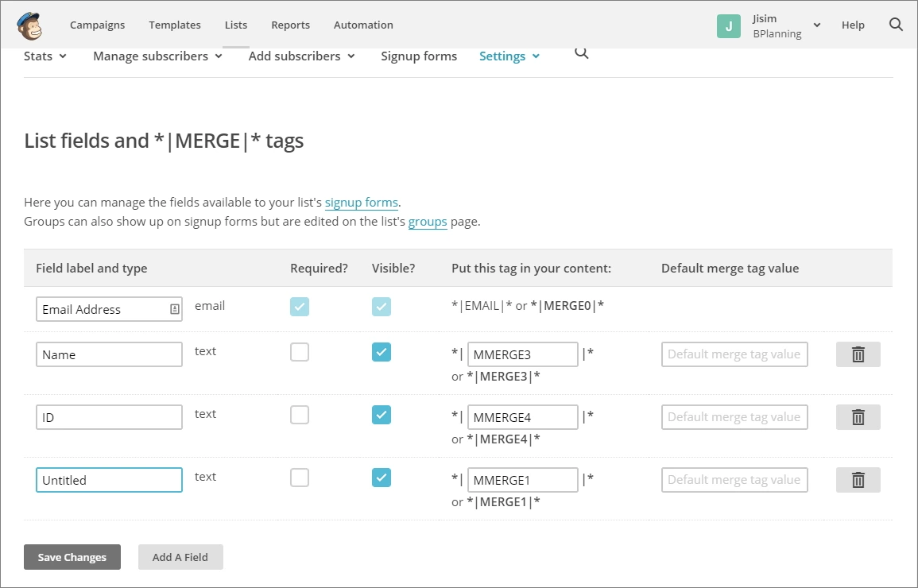Click the contact card icon in Email Address field
The height and width of the screenshot is (588, 918).
pos(175,310)
